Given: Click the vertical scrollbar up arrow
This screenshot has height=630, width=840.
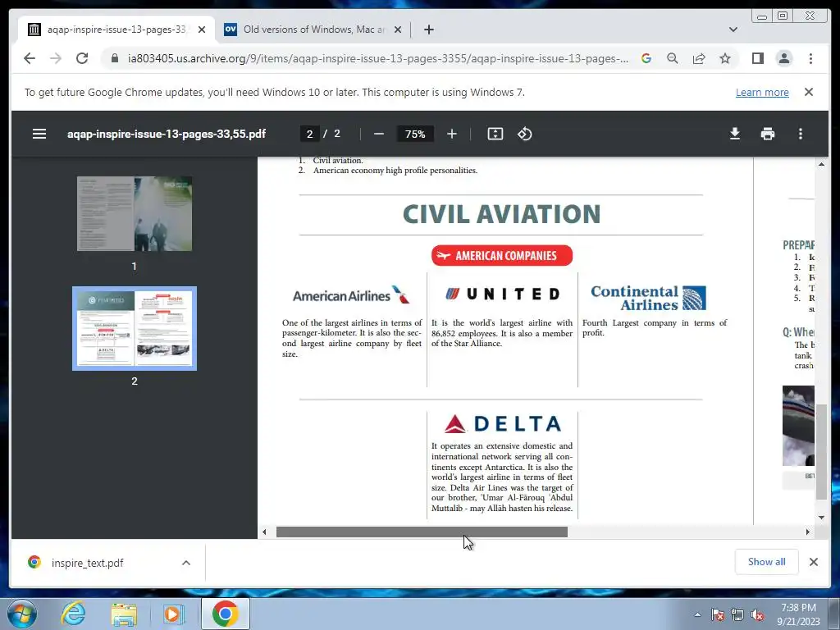Looking at the screenshot, I should (820, 164).
